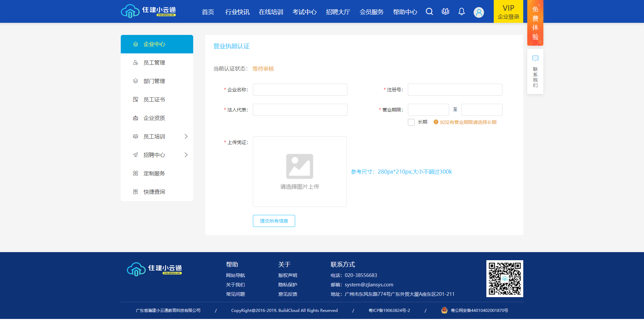Click the 企业名称 input field
The image size is (644, 325).
[300, 90]
